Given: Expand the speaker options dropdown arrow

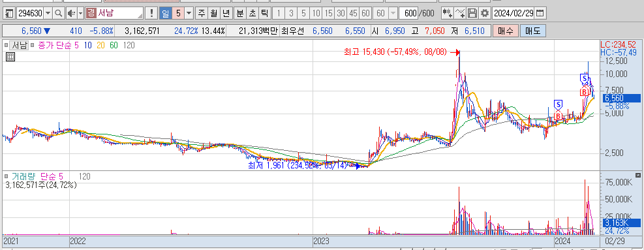Looking at the screenshot, I should [80, 13].
